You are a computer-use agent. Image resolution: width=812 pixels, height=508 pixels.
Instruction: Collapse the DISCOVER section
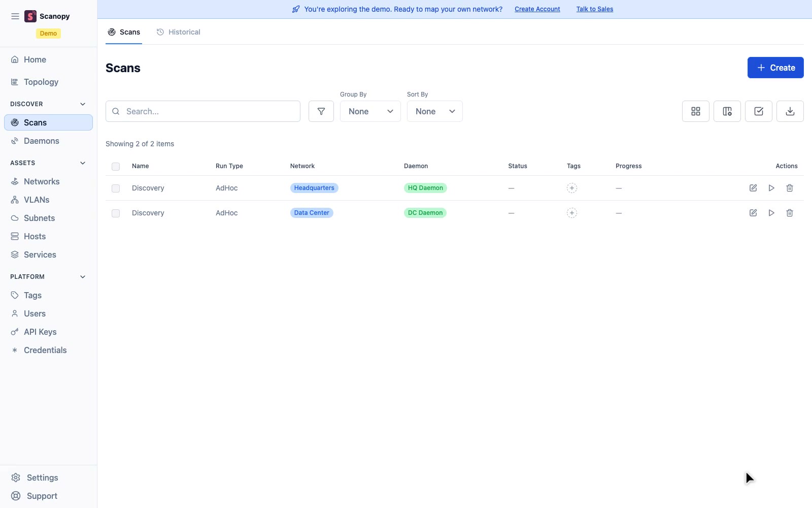48,104
